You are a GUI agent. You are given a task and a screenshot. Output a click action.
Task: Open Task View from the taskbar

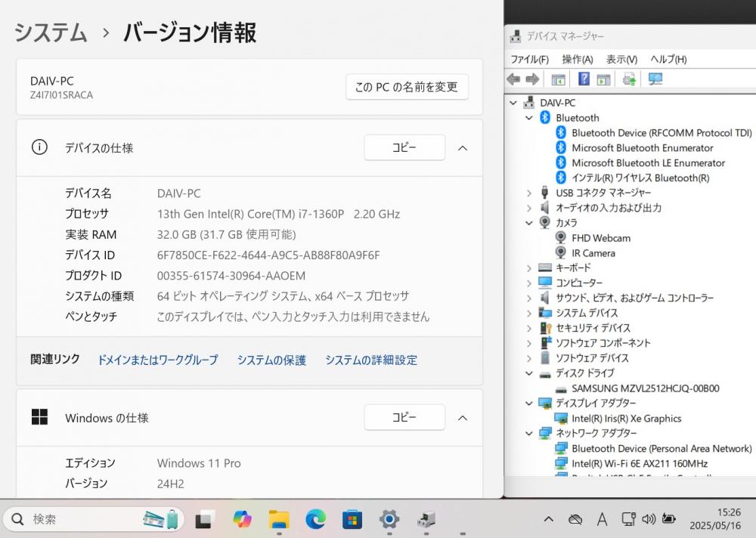click(x=205, y=519)
